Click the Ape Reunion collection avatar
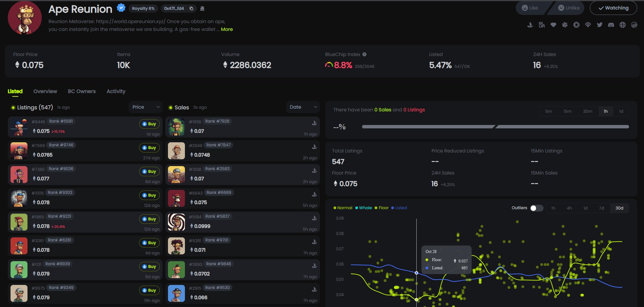 coord(25,18)
